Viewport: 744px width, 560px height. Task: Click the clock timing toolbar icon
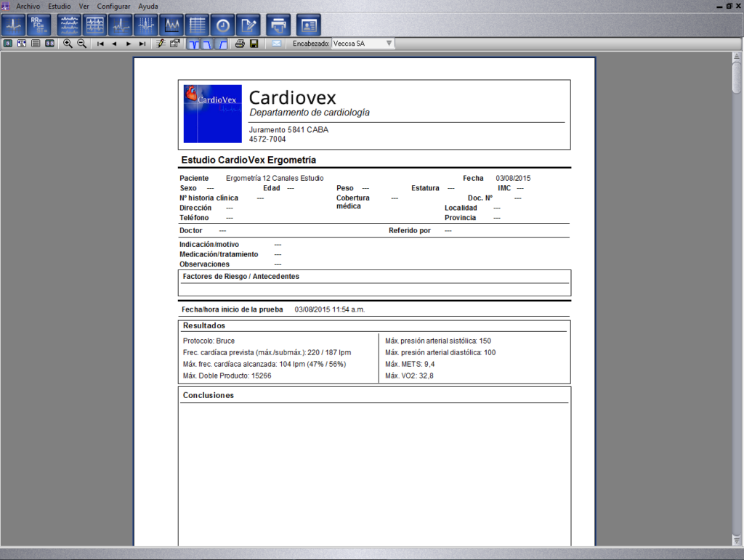pyautogui.click(x=222, y=25)
